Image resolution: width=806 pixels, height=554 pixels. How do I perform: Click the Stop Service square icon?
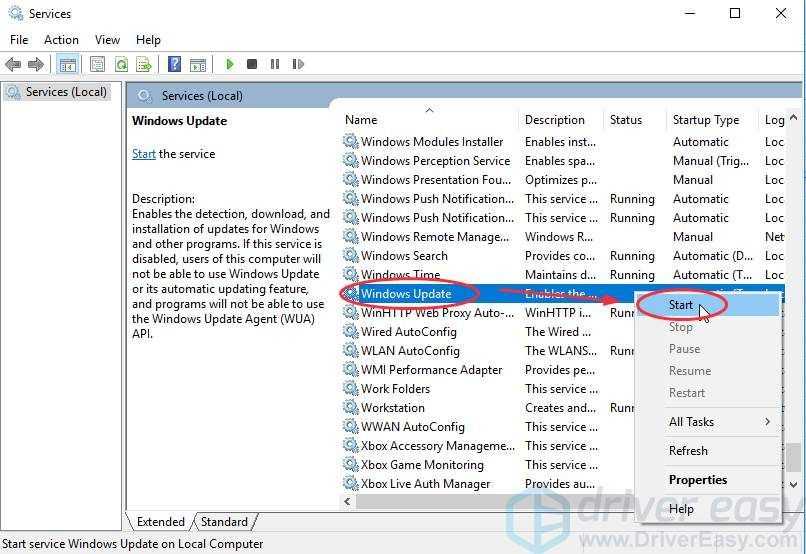(252, 64)
